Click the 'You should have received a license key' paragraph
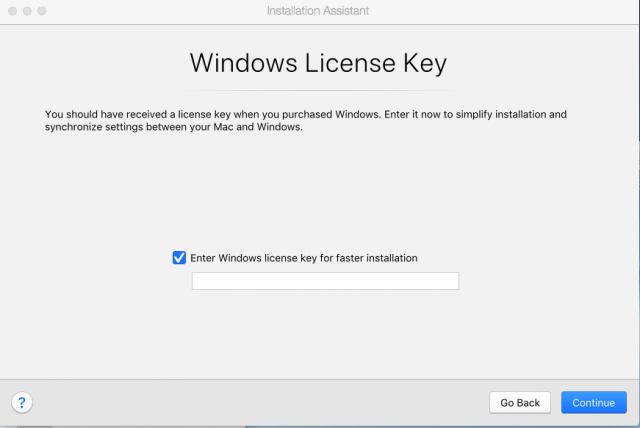Viewport: 640px width, 428px height. coord(306,120)
